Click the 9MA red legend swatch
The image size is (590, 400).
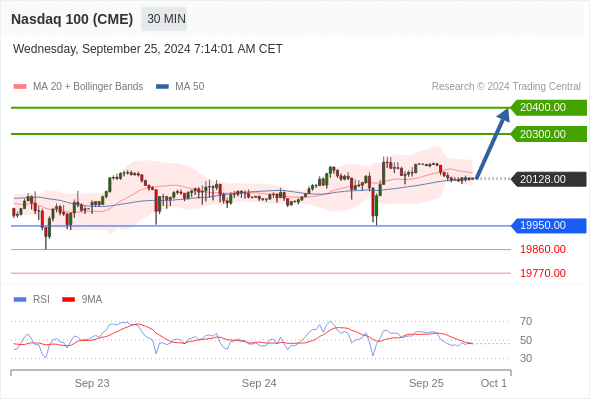(68, 300)
